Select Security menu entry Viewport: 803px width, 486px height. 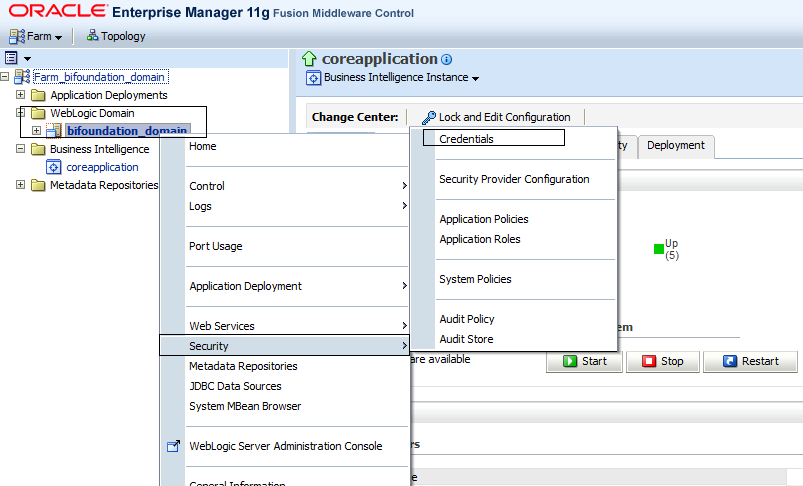tap(284, 346)
